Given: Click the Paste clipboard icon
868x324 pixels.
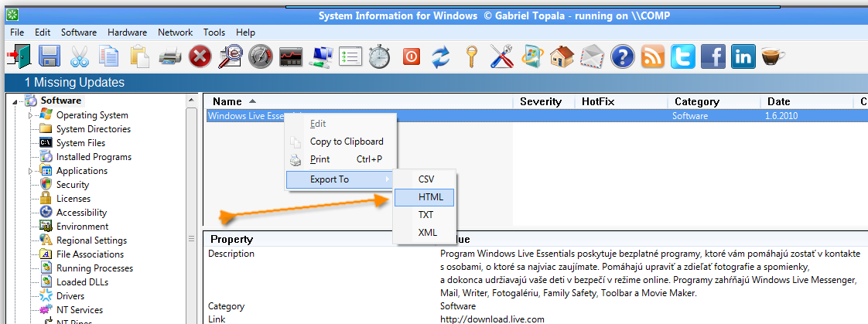Looking at the screenshot, I should click(140, 56).
